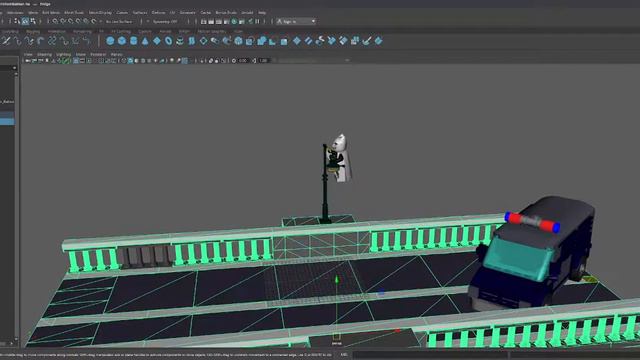640x360 pixels.
Task: Open the Lighting panel menu
Action: (x=64, y=54)
